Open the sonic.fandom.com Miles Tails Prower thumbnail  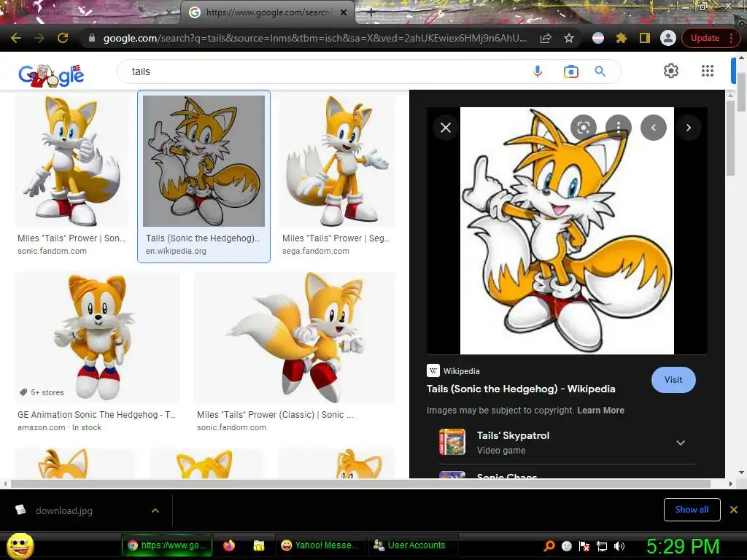pos(72,160)
